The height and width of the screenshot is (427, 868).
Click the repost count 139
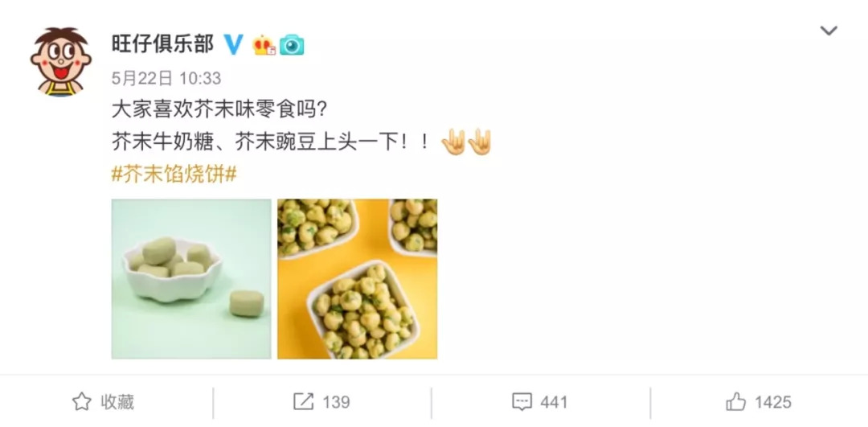[x=336, y=401]
